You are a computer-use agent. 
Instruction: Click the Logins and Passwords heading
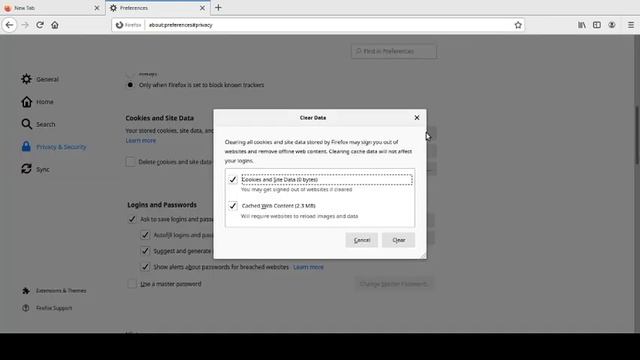pos(162,204)
